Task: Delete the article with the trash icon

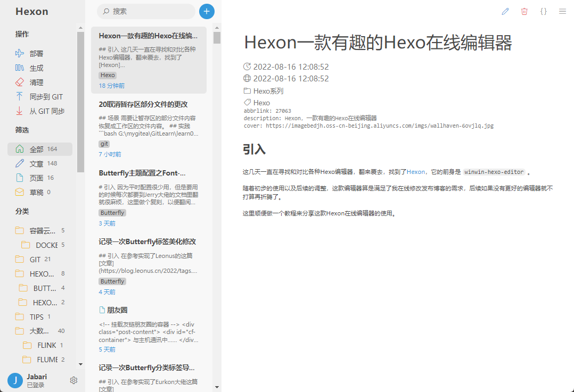Action: (524, 11)
